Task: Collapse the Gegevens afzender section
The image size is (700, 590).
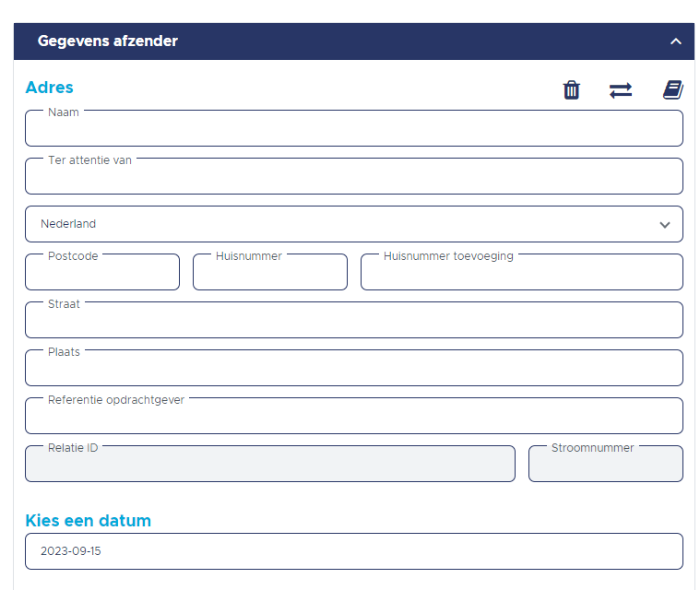Action: point(676,41)
